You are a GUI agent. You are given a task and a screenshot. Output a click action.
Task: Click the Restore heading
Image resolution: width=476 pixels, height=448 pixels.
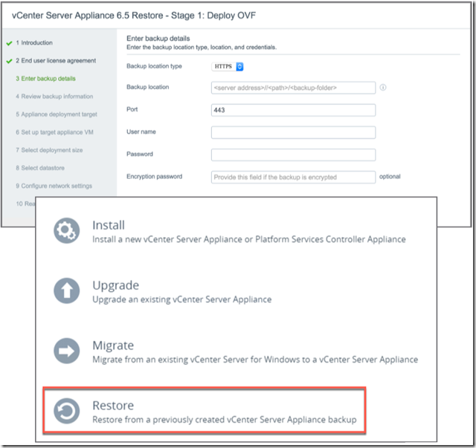[x=113, y=406]
